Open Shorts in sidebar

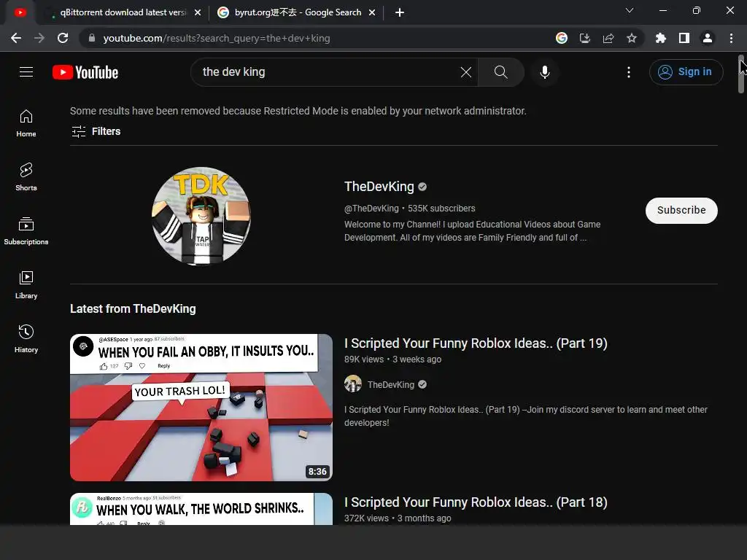(26, 177)
